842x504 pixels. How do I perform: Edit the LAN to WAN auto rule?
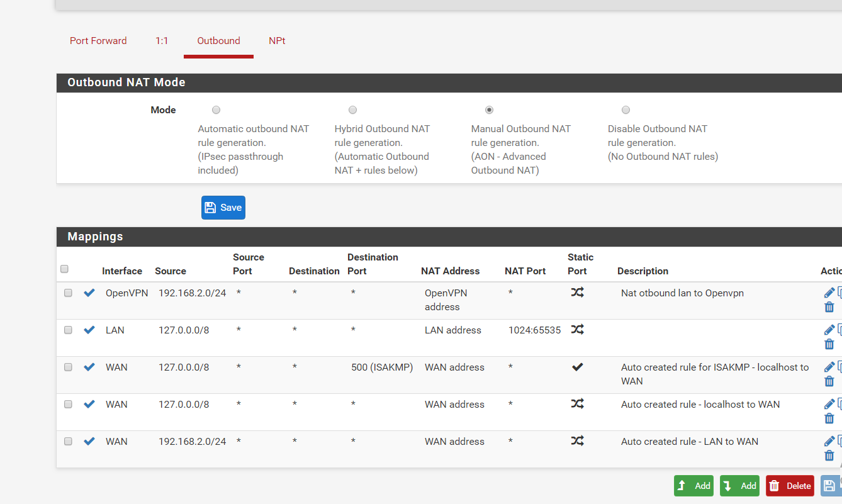click(829, 442)
